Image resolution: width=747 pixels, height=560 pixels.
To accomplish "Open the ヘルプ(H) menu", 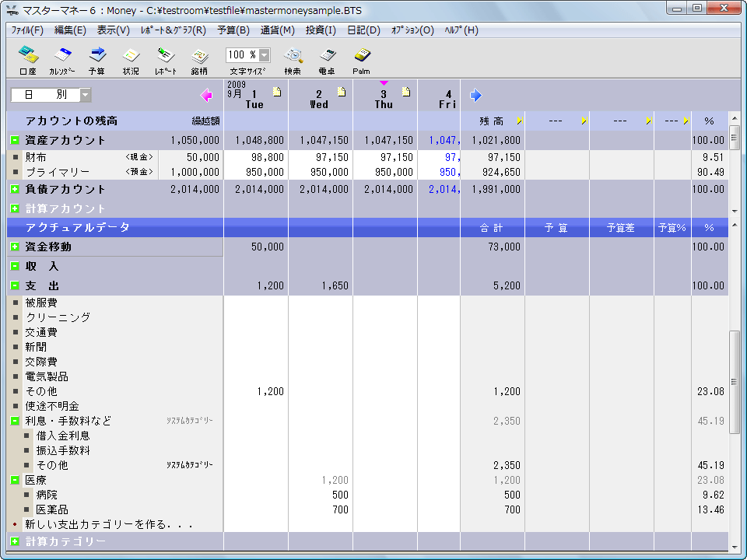I will (x=461, y=30).
